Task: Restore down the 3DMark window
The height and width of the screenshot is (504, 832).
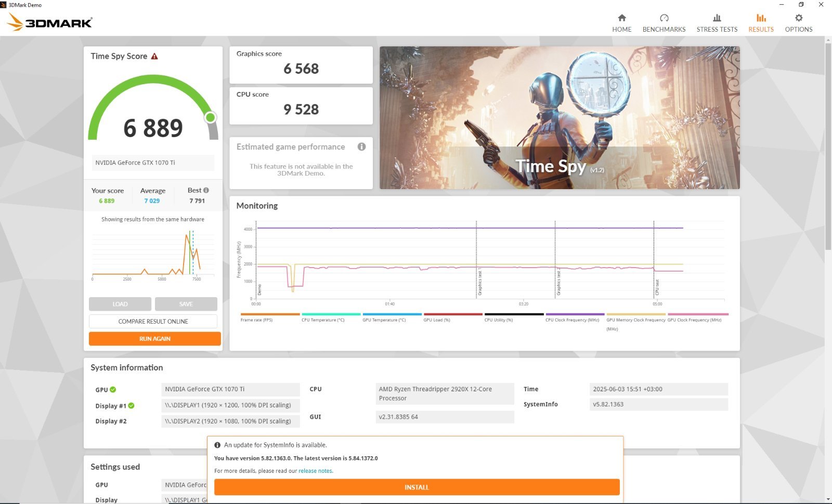Action: [x=801, y=5]
